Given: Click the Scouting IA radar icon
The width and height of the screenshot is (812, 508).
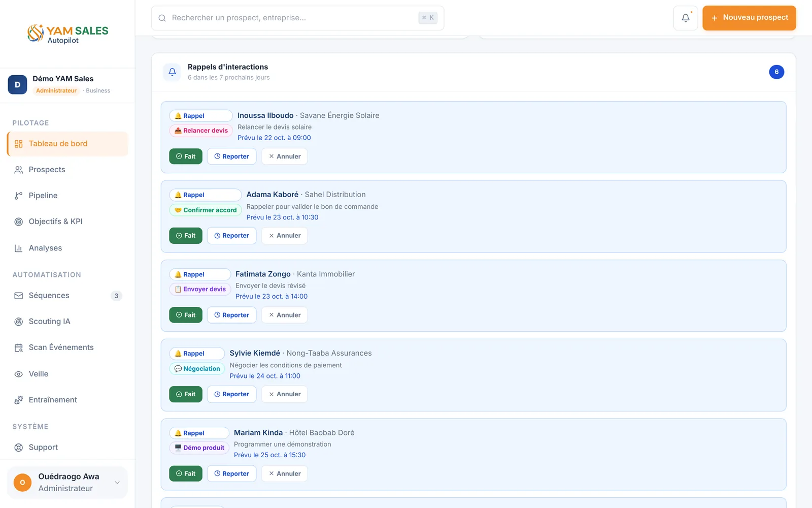Looking at the screenshot, I should click(19, 322).
